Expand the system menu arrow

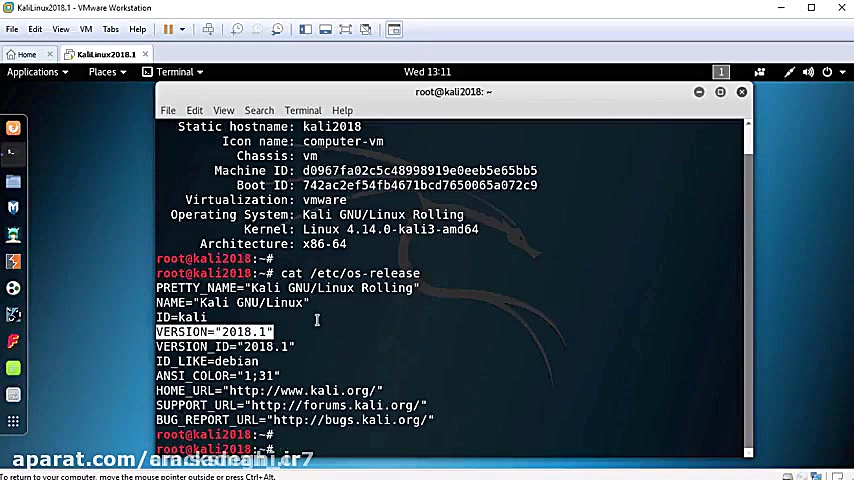(843, 72)
